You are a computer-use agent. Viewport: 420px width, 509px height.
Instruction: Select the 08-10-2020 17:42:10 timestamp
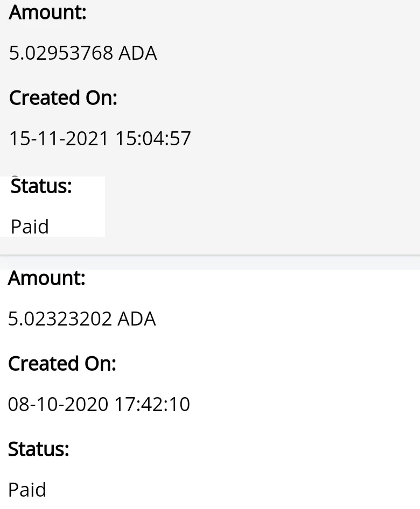coord(99,404)
